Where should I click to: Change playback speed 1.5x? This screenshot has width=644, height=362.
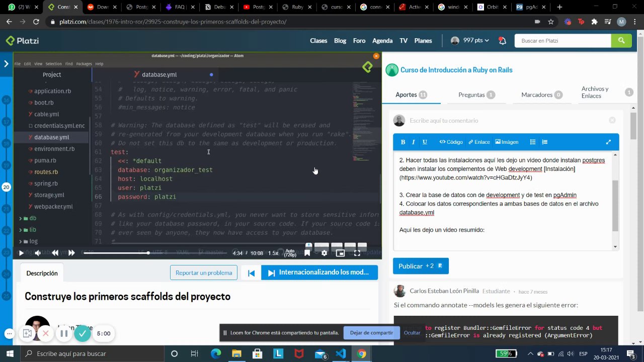(273, 253)
